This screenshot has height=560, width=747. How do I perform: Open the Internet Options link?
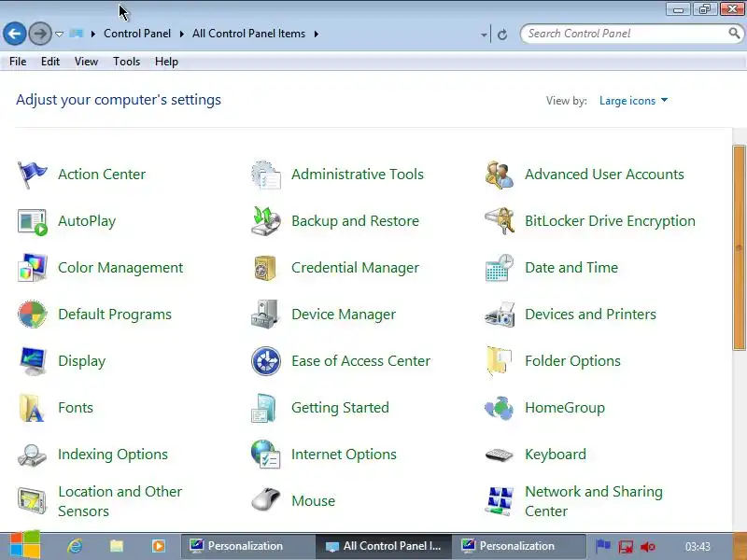click(x=344, y=455)
